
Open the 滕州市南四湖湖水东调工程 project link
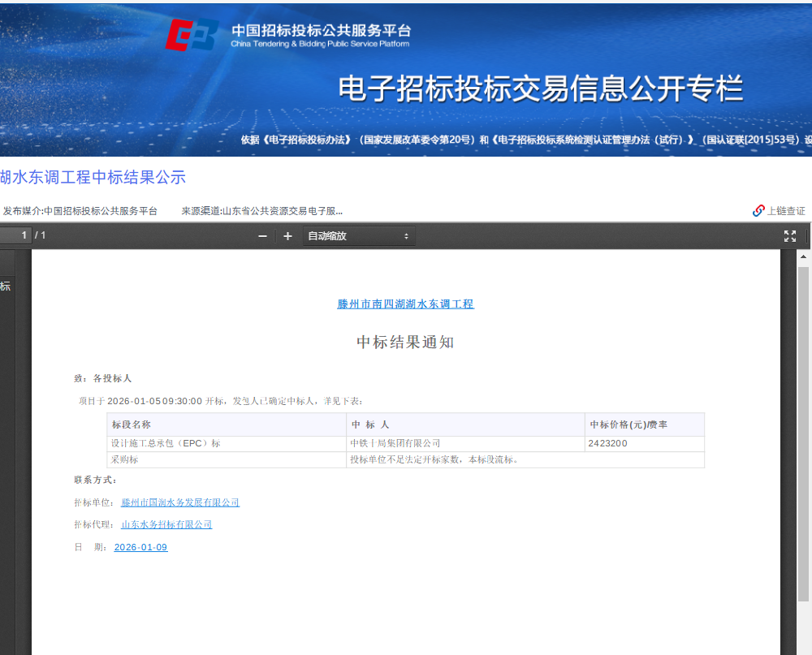tap(406, 304)
